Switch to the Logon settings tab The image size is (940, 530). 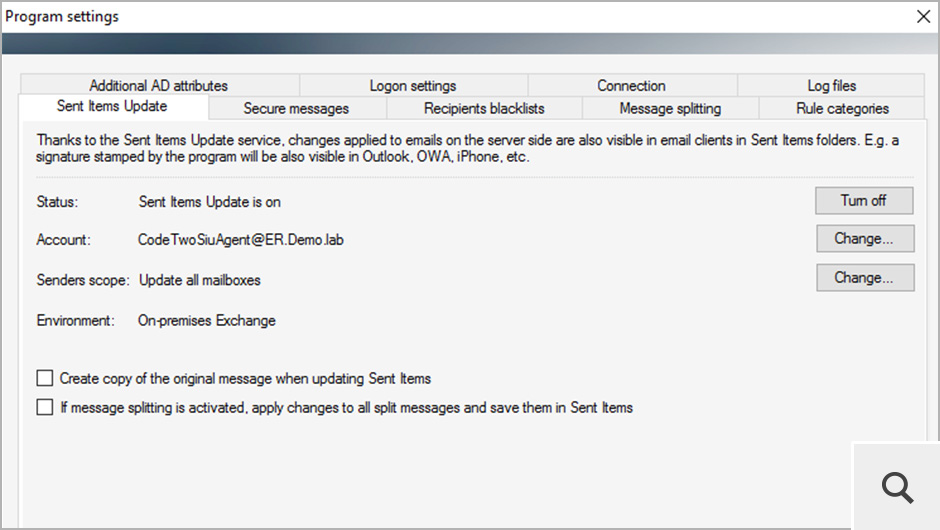click(413, 85)
